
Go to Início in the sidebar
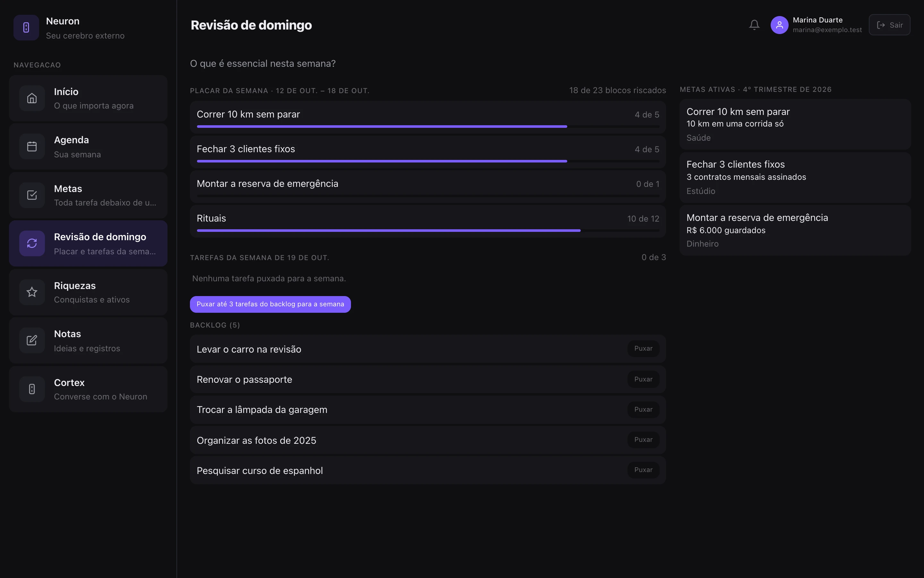coord(88,98)
